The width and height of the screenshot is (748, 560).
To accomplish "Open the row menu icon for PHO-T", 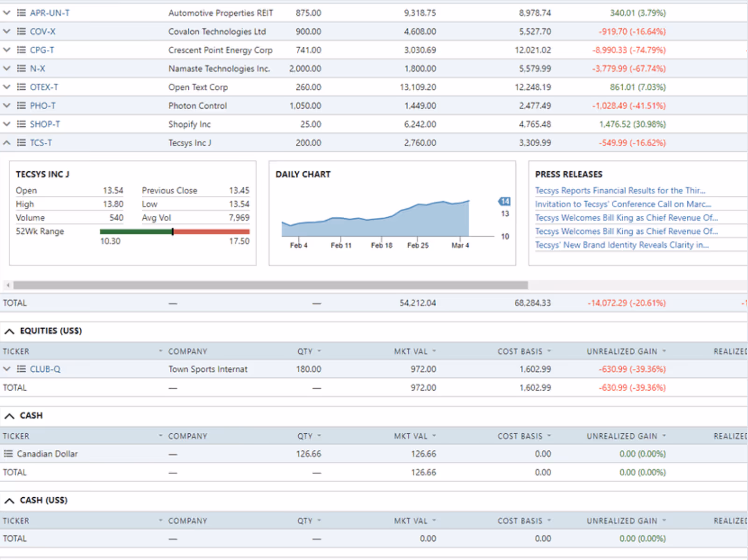I will [x=21, y=106].
